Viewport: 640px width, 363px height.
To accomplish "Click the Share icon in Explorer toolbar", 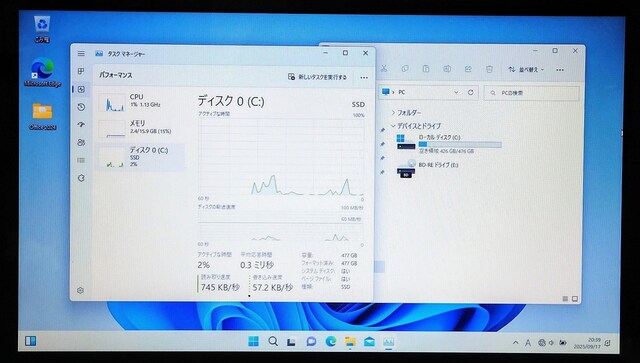I will pyautogui.click(x=468, y=69).
